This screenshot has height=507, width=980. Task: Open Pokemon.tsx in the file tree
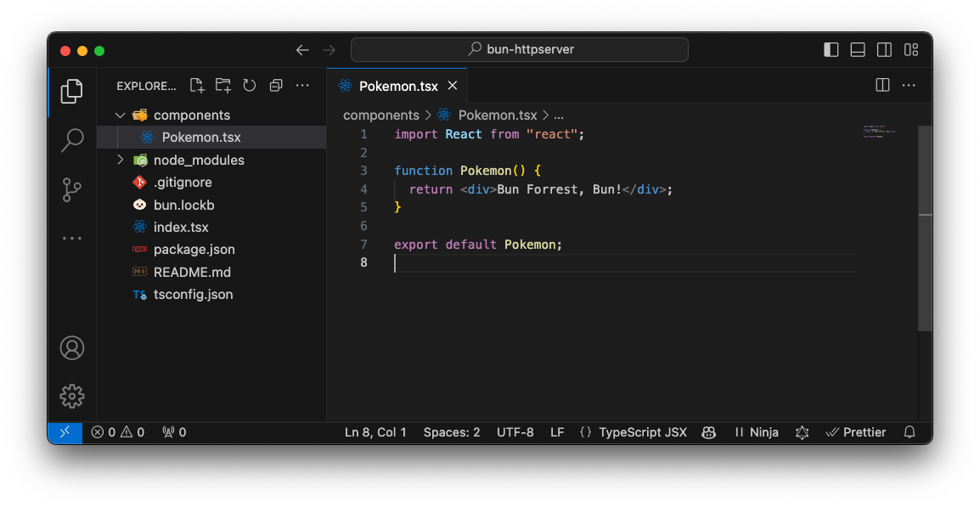211,137
